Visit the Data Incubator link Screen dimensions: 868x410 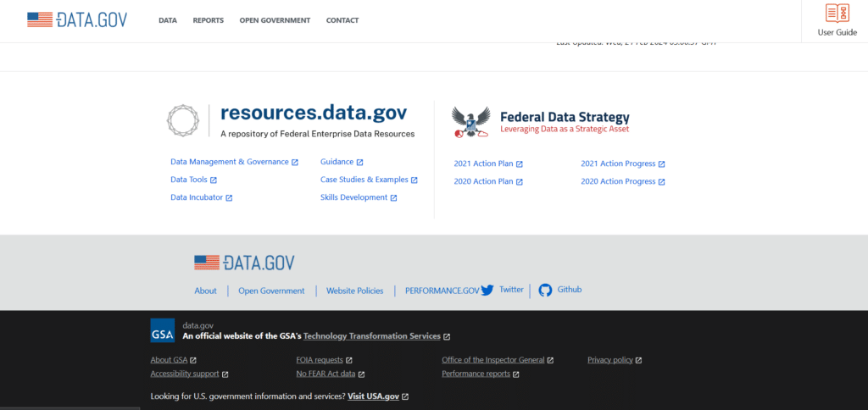click(x=197, y=197)
